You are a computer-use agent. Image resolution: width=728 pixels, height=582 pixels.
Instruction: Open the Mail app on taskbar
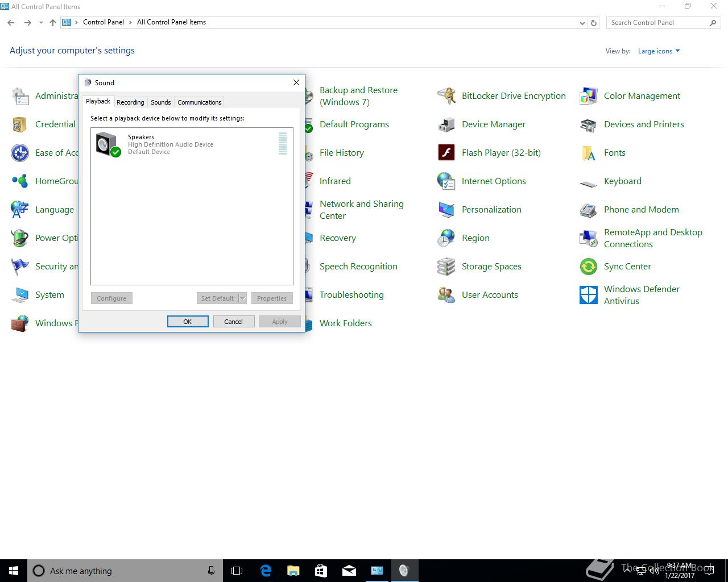tap(349, 571)
